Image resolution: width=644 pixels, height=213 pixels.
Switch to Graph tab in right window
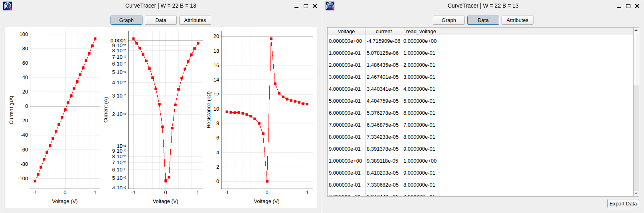(449, 20)
